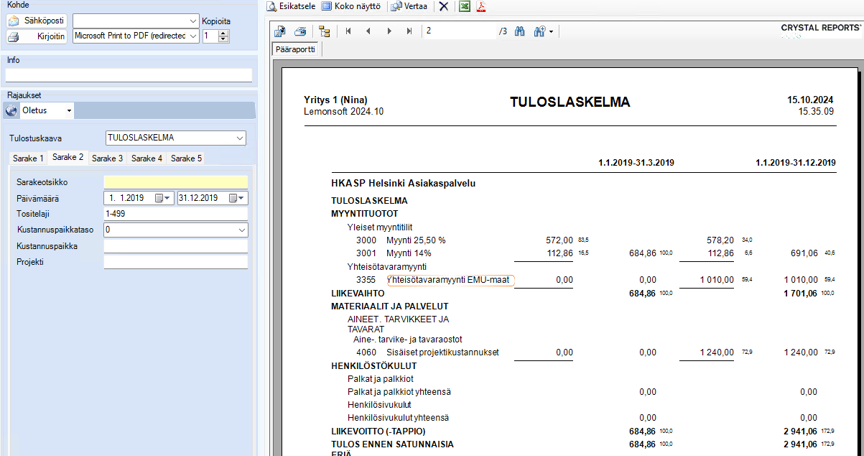Click the Crystal Reports print icon
The width and height of the screenshot is (864, 456).
tap(300, 31)
